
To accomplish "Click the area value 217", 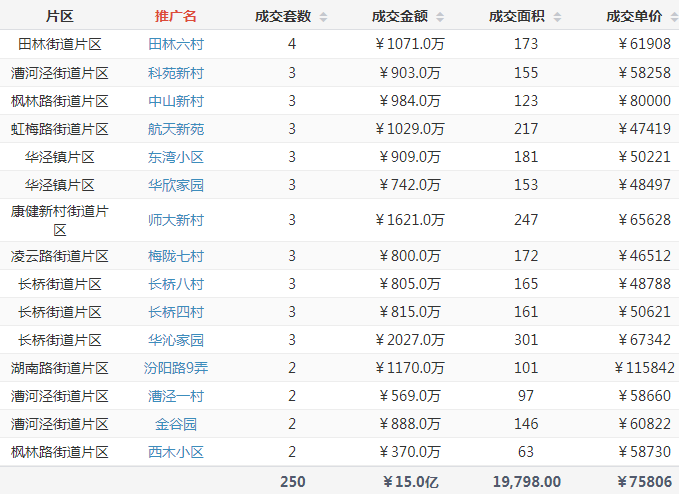I will click(x=526, y=129).
